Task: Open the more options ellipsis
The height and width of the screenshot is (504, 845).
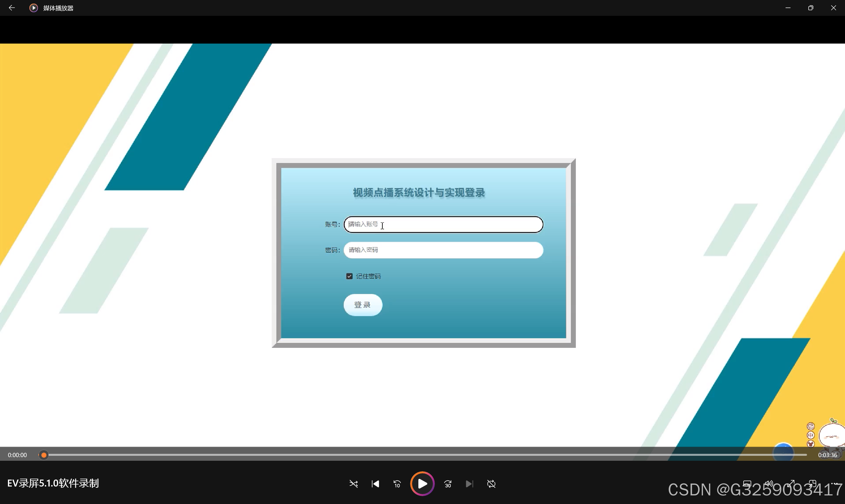Action: 834,484
